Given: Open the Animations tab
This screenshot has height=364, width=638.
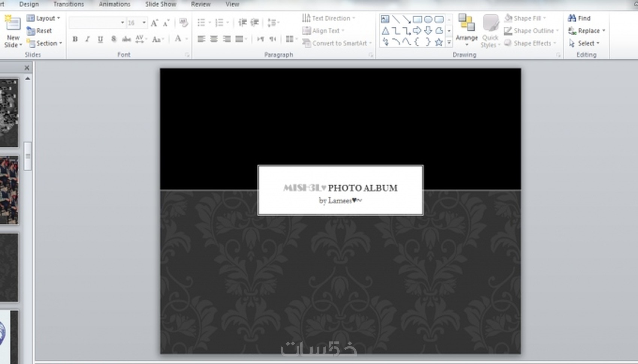Looking at the screenshot, I should point(114,4).
